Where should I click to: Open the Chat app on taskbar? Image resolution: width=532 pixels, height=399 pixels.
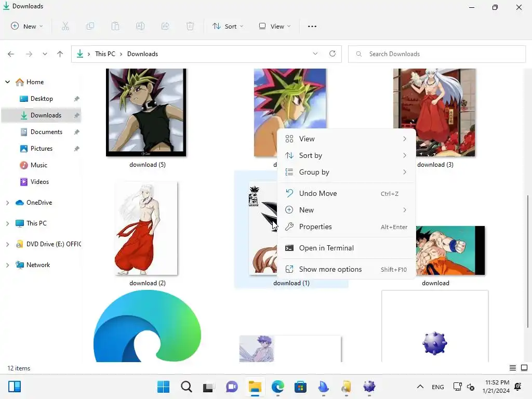click(x=232, y=387)
